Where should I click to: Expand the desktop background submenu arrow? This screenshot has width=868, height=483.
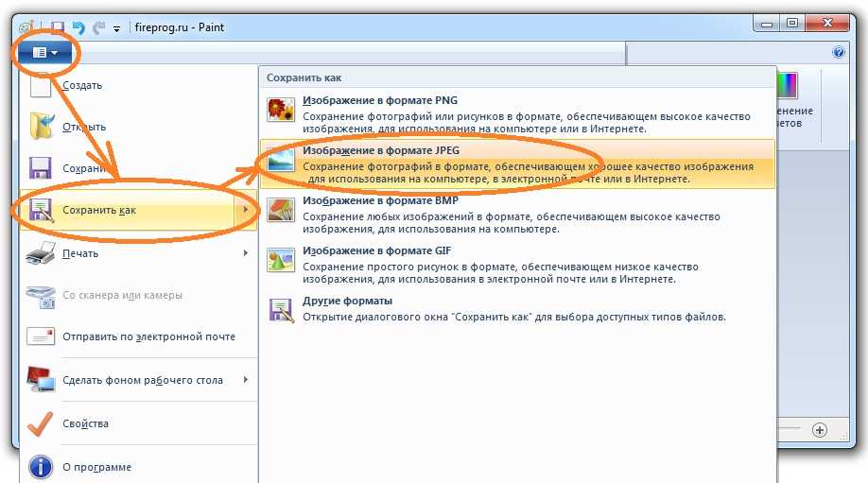click(x=245, y=380)
